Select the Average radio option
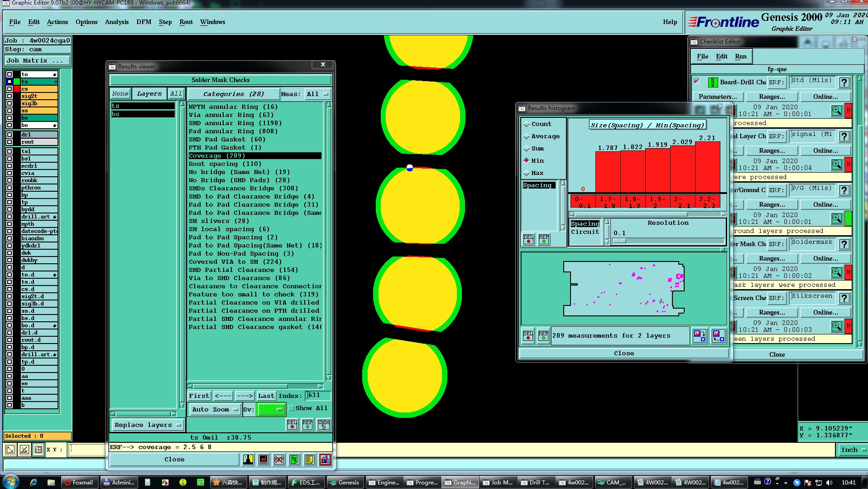Viewport: 868px width, 489px height. point(527,136)
